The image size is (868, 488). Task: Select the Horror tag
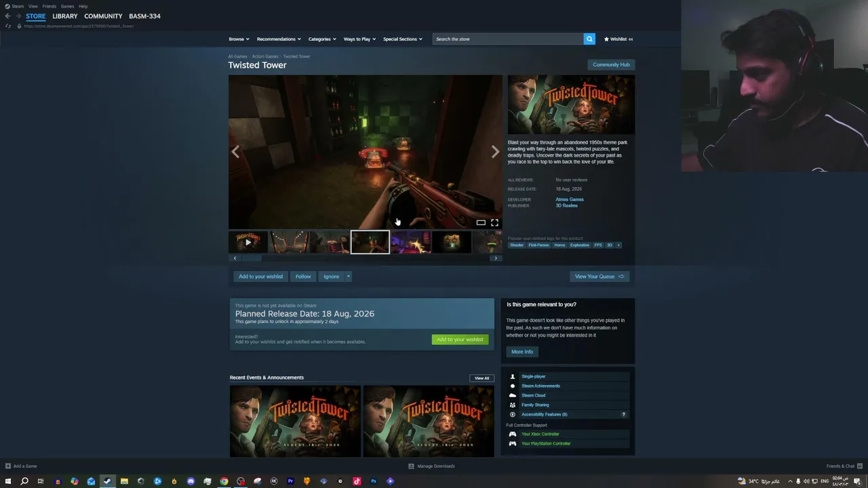click(x=559, y=245)
